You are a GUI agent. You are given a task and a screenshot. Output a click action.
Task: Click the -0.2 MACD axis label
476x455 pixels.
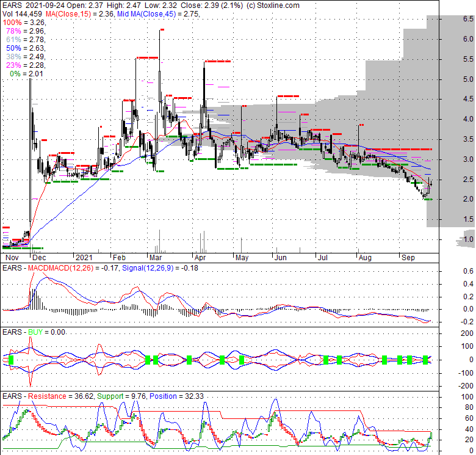pyautogui.click(x=466, y=322)
